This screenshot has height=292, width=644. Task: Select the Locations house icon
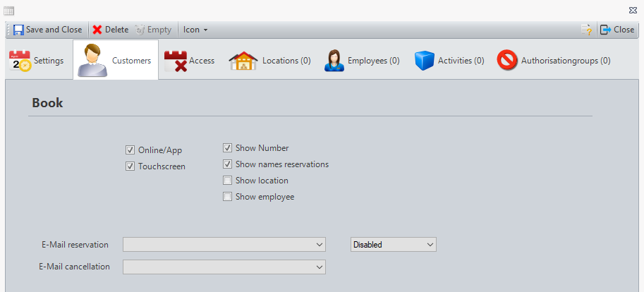coord(243,61)
